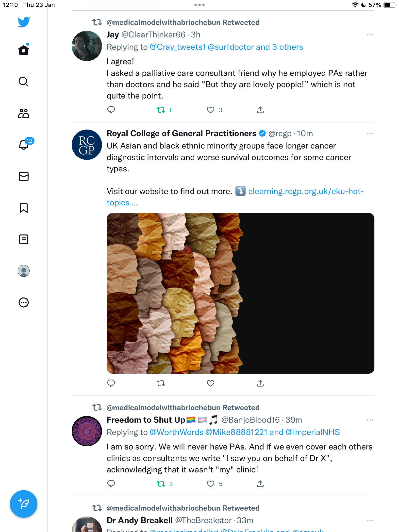Open more options on RCGP tweet
Viewport: 399px width, 532px height.
point(370,133)
